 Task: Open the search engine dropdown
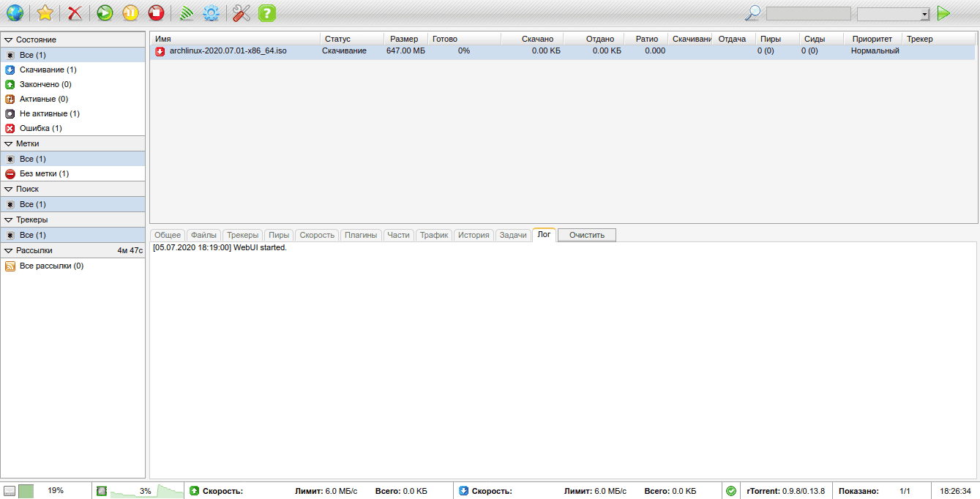893,14
